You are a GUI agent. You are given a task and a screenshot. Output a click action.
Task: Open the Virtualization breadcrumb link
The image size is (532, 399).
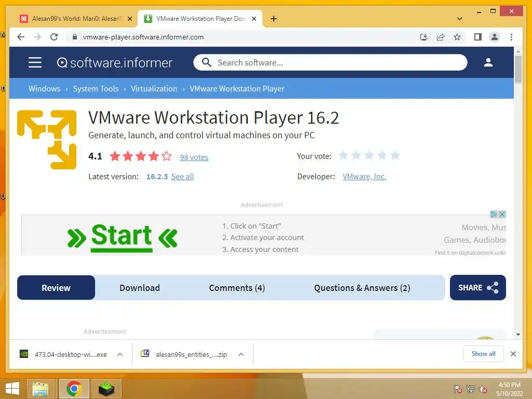pyautogui.click(x=154, y=88)
